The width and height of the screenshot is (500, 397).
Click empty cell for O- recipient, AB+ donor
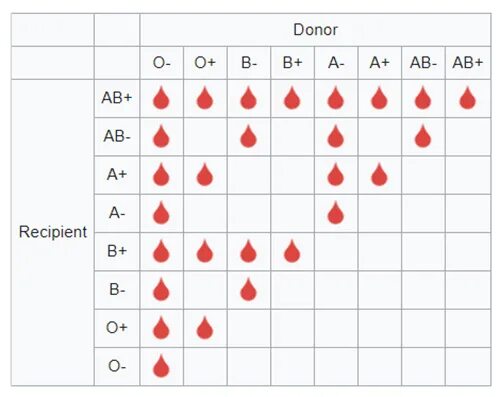click(x=468, y=366)
